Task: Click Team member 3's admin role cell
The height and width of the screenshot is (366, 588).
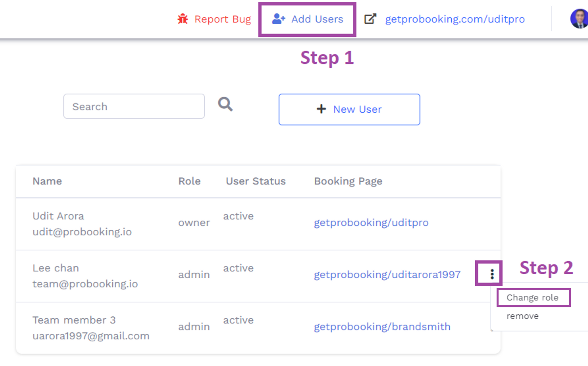Action: pyautogui.click(x=194, y=327)
